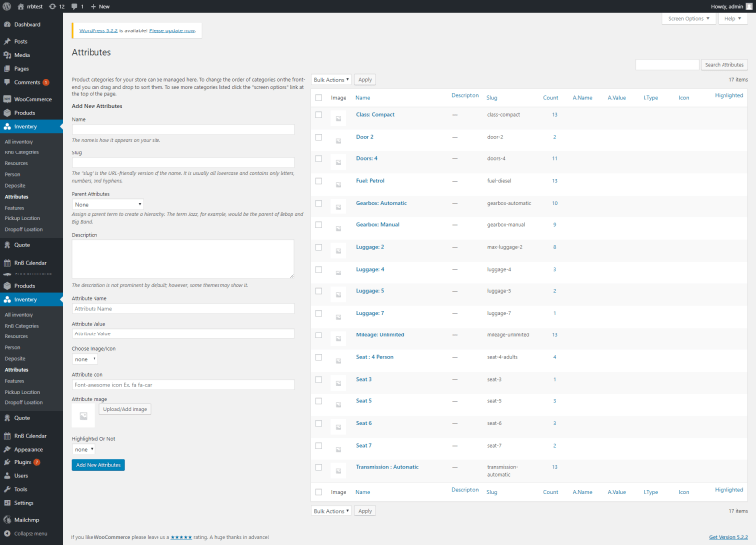The image size is (756, 545).
Task: Click the image thumbnail in Luggage: 7 row
Action: pyautogui.click(x=338, y=317)
